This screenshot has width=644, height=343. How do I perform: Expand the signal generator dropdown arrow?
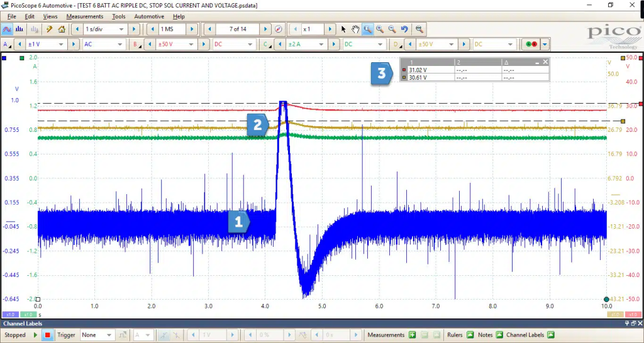click(x=545, y=45)
